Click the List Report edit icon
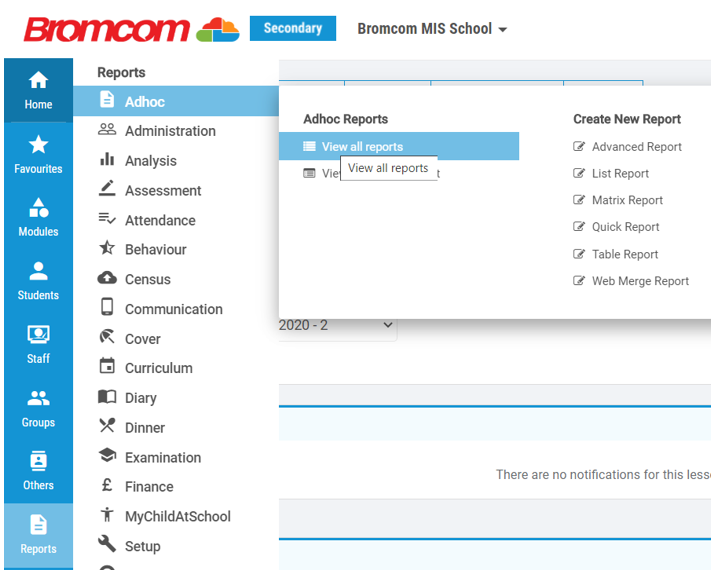Viewport: 711px width, 570px height. coord(579,173)
